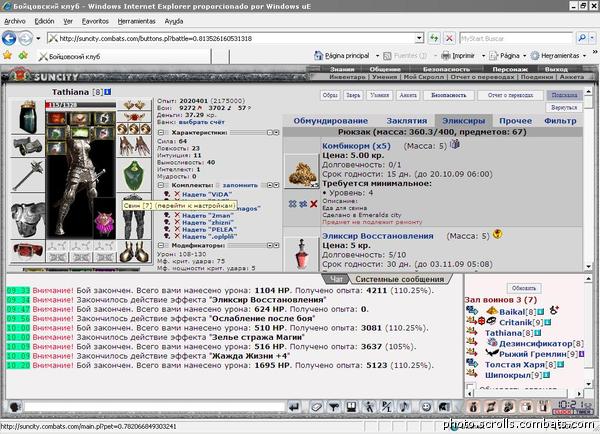Open the search provider dropdown arrow

tap(592, 38)
